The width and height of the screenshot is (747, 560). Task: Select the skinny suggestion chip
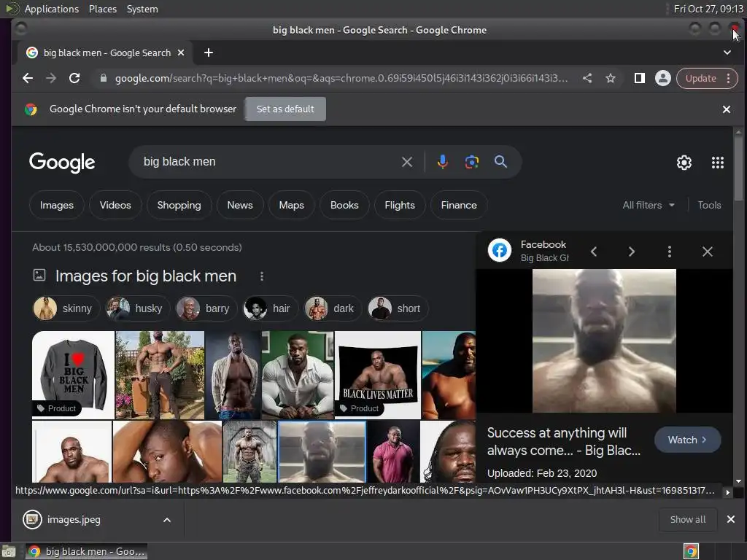[x=65, y=308]
